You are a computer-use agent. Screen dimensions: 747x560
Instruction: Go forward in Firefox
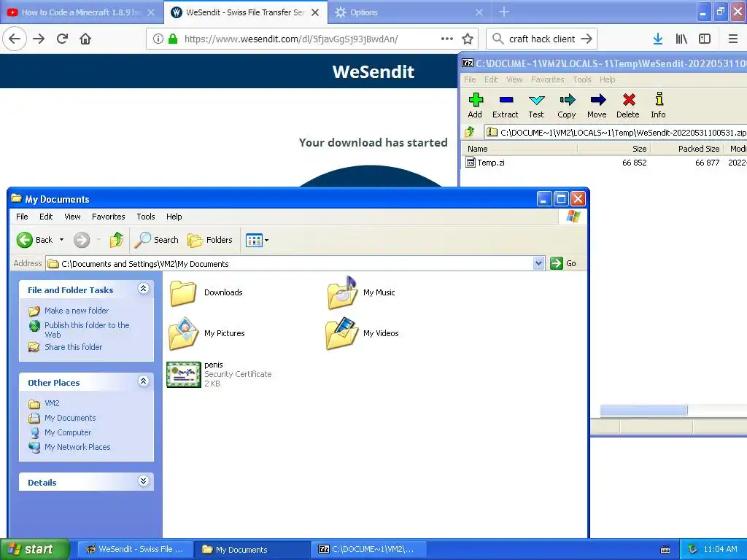pyautogui.click(x=39, y=39)
